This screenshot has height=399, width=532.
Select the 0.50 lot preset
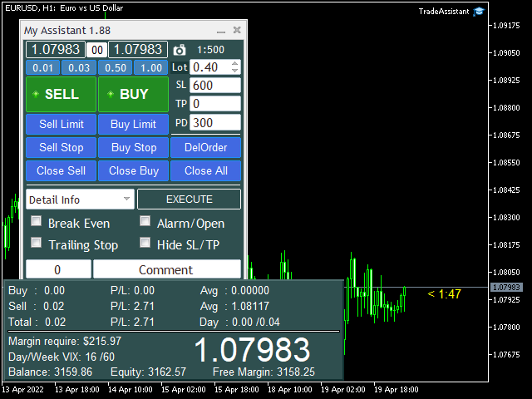pos(116,67)
